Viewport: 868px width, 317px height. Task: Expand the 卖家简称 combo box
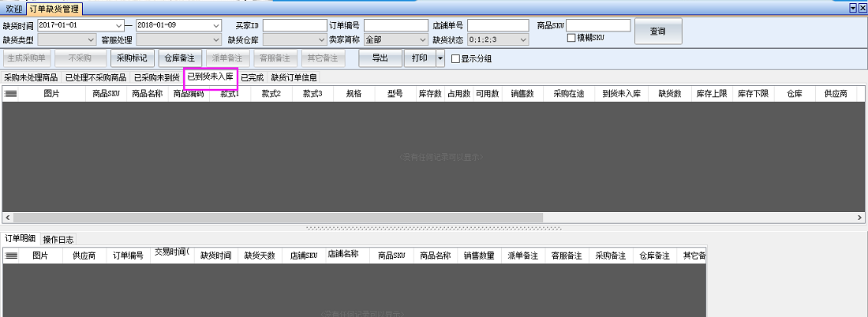[423, 39]
